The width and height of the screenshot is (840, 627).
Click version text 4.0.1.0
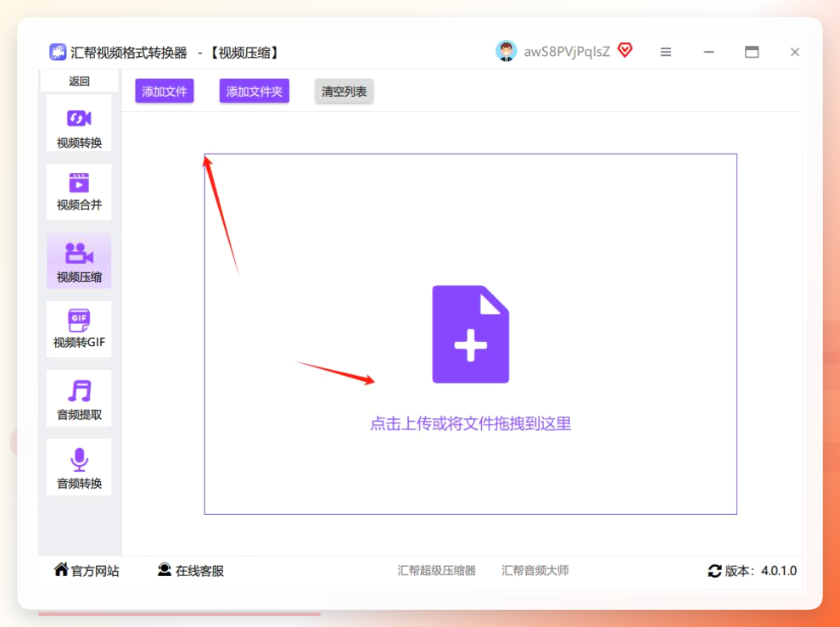click(779, 571)
